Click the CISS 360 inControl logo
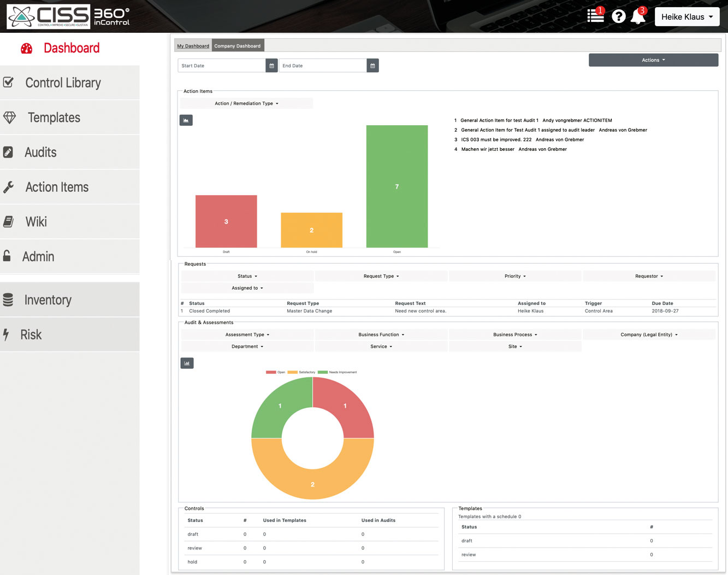 [68, 17]
